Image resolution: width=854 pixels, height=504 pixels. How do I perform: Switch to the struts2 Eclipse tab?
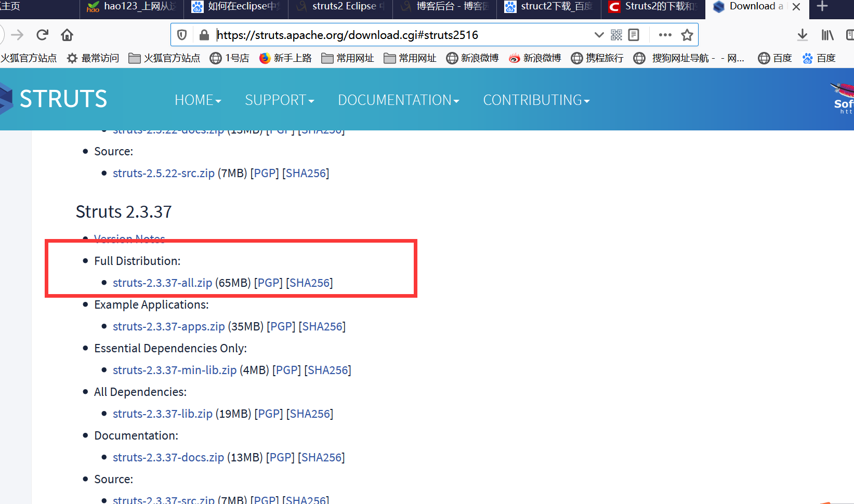click(340, 6)
